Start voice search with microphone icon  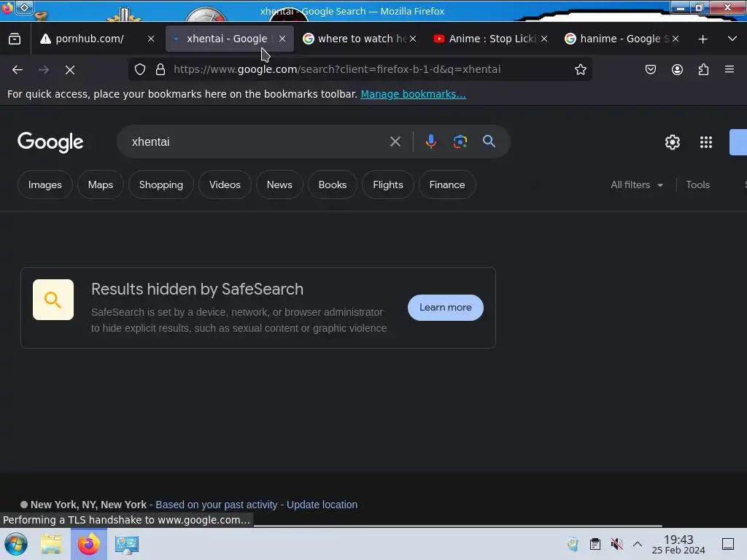click(430, 141)
